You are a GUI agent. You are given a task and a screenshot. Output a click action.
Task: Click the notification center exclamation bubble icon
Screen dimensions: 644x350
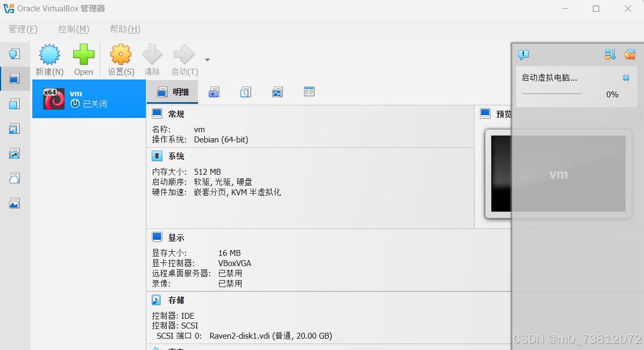coord(523,54)
